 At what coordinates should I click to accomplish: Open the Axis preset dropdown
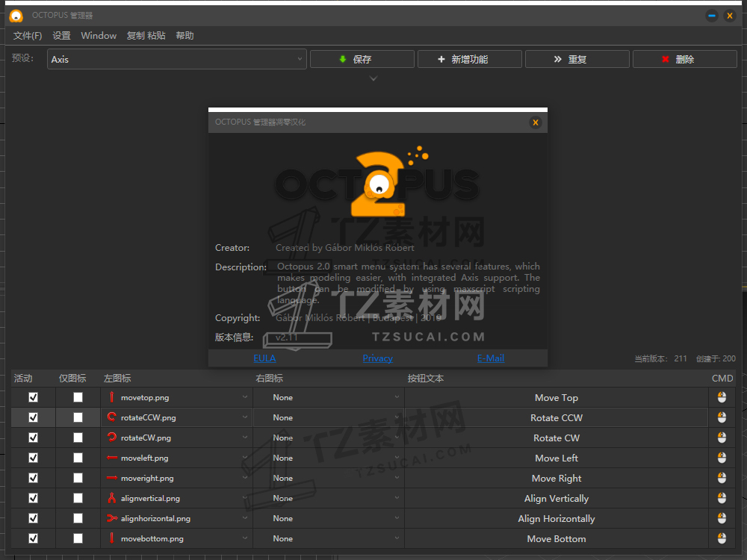tap(177, 60)
